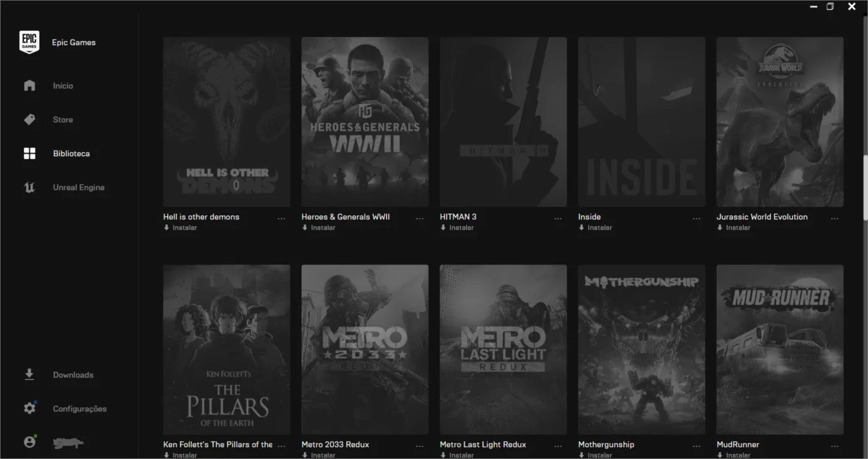Select Mothergunship cover art
This screenshot has height=459, width=868.
click(x=641, y=349)
